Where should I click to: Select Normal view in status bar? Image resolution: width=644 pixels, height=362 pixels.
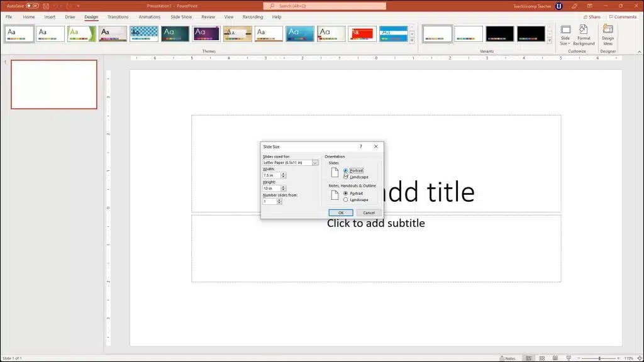[529, 357]
